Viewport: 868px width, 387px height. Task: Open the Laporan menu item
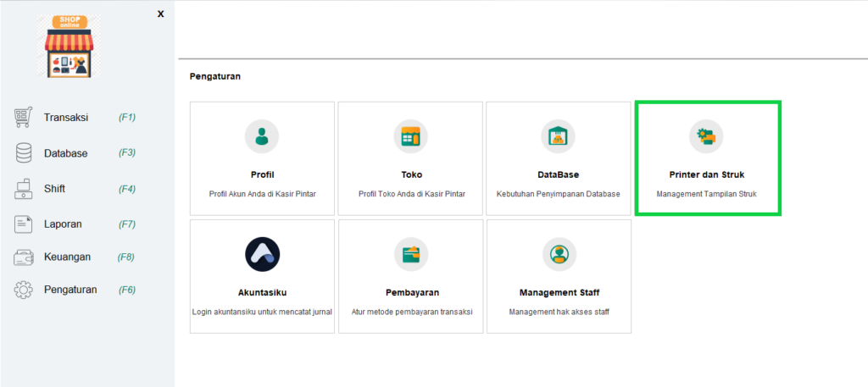pos(64,224)
